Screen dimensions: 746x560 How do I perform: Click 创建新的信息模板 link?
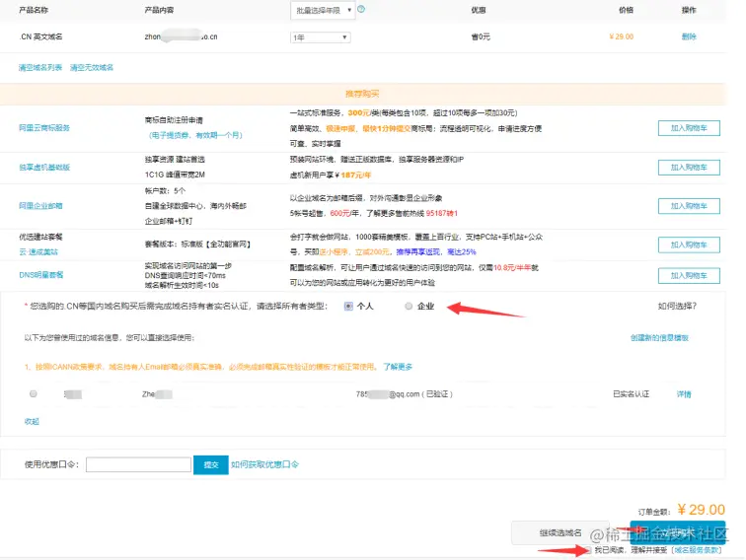click(x=659, y=338)
